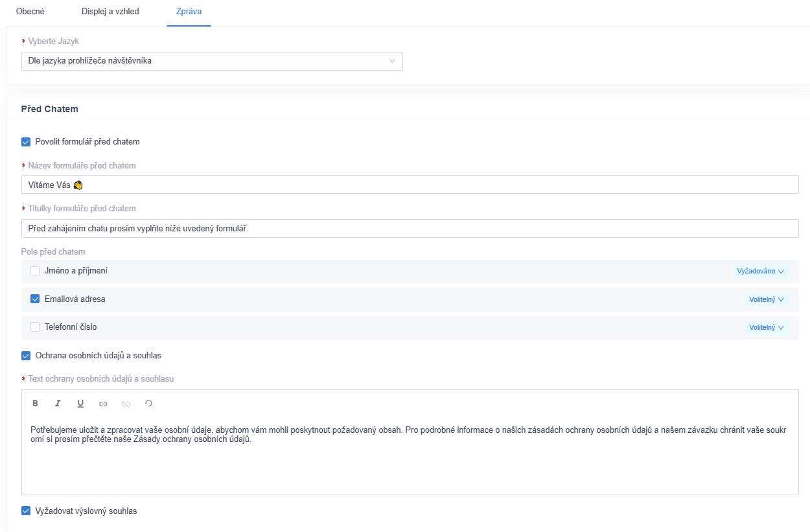The width and height of the screenshot is (810, 532).
Task: Open 'Volitelný' dropdown for phone number
Action: point(766,328)
